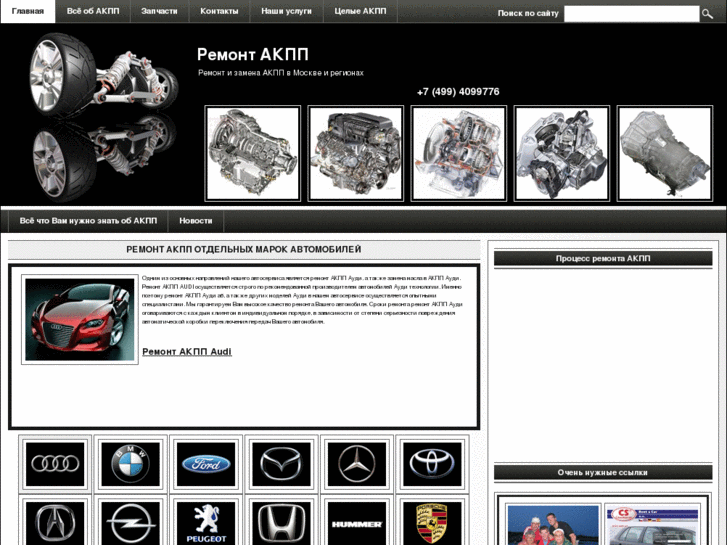Open the group of people photo link
The height and width of the screenshot is (545, 727).
pyautogui.click(x=553, y=525)
